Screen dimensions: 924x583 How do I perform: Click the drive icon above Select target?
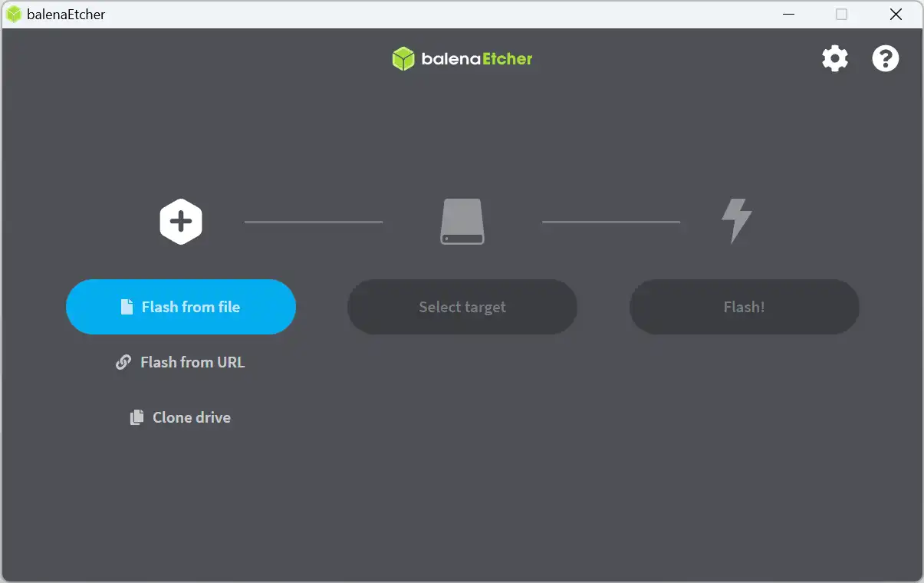462,222
